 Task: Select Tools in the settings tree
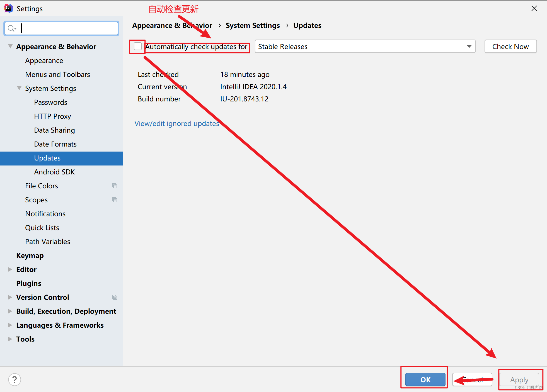(x=25, y=339)
